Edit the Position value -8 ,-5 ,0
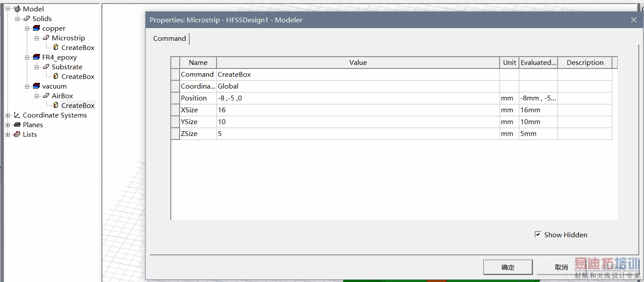 [358, 98]
